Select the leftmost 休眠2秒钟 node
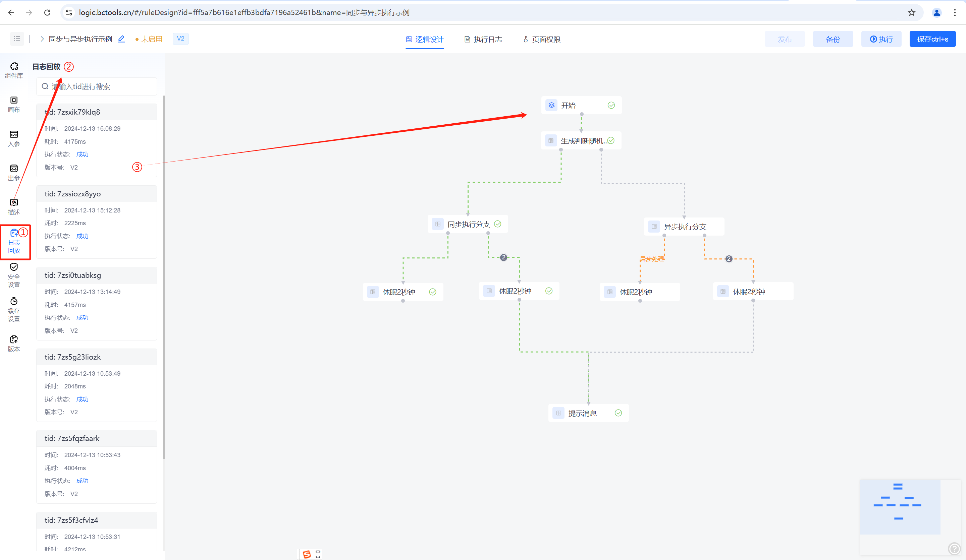Screen dimensions: 966x560 pos(403,292)
